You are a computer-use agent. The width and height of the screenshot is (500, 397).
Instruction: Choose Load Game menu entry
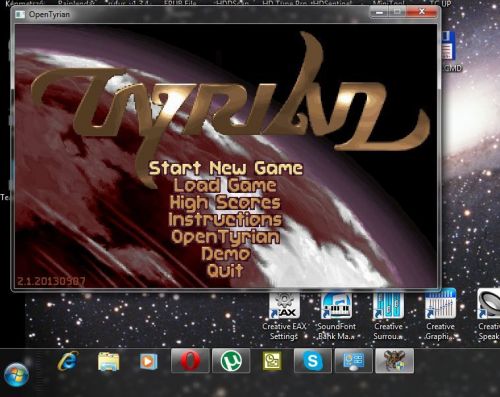click(225, 185)
